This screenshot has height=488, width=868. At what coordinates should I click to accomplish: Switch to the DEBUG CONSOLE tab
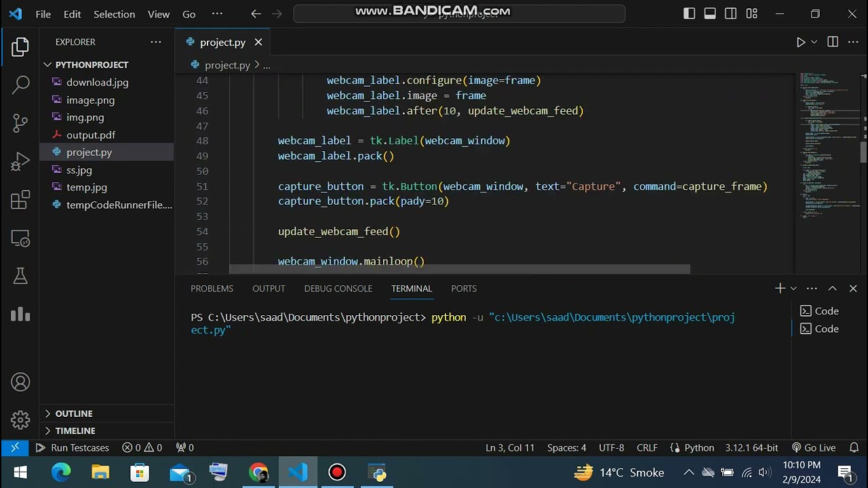click(338, 288)
